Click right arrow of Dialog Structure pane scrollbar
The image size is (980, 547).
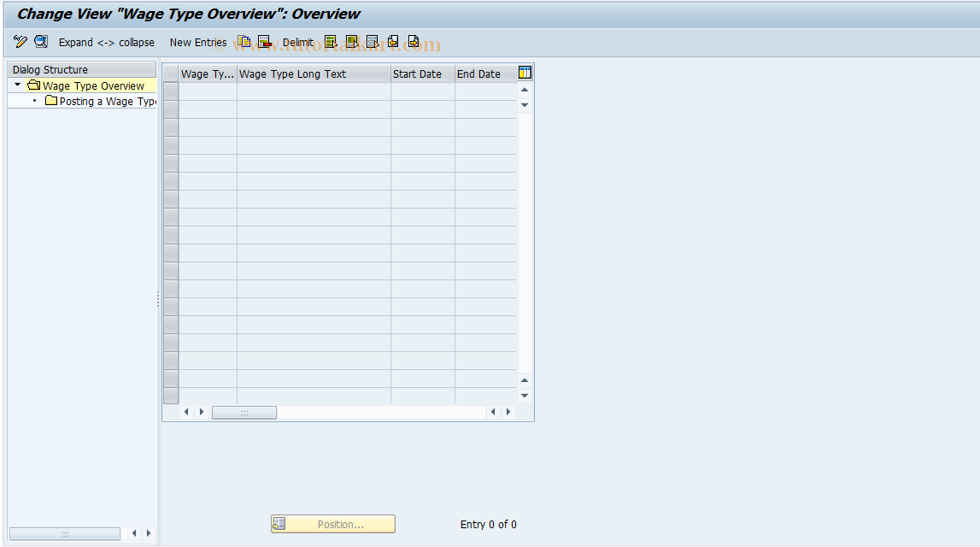[149, 533]
